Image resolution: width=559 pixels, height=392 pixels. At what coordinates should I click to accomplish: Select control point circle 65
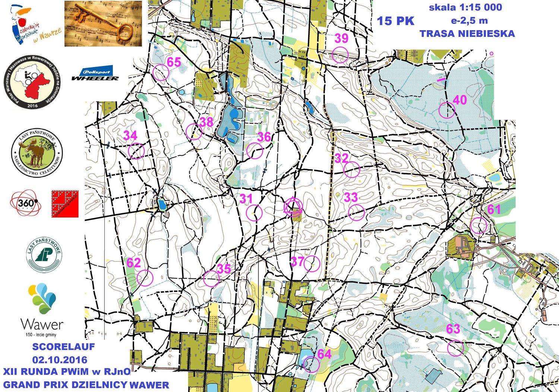[161, 72]
